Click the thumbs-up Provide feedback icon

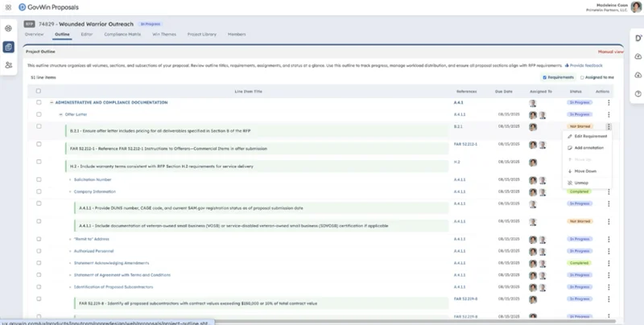pyautogui.click(x=568, y=65)
